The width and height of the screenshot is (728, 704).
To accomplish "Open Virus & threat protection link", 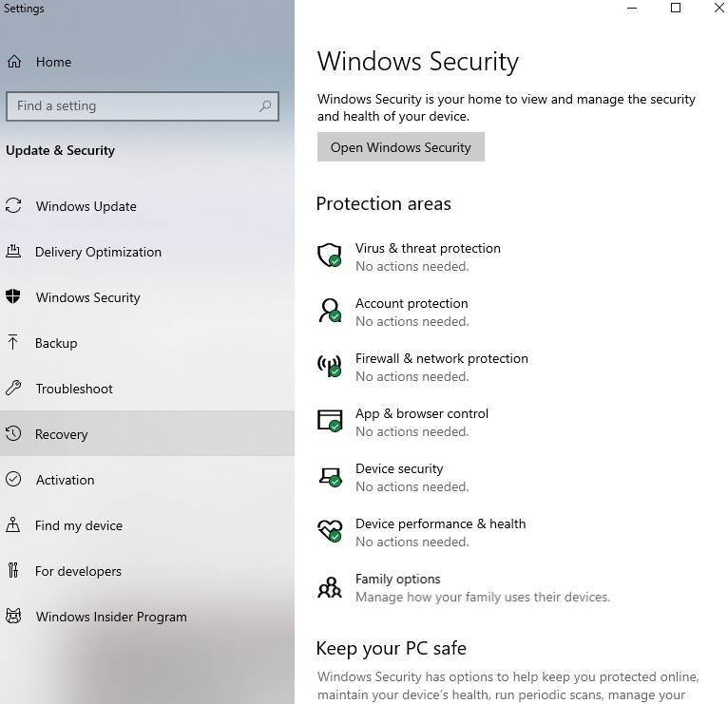I will coord(428,248).
